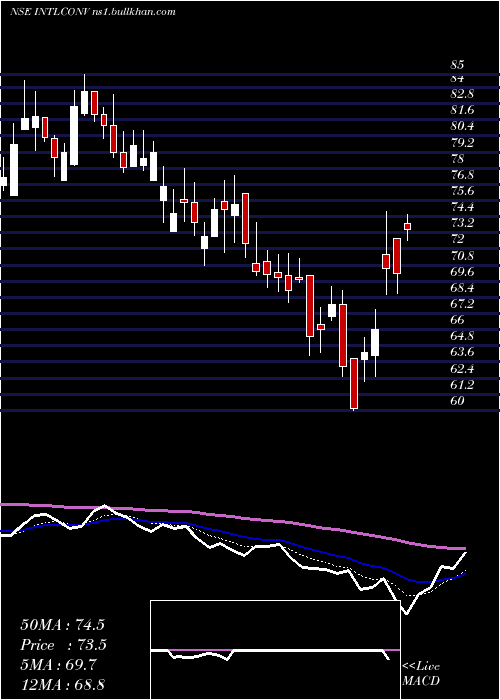Image resolution: width=500 pixels, height=700 pixels.
Task: Click the 75.6 price axis label
Action: point(462,191)
